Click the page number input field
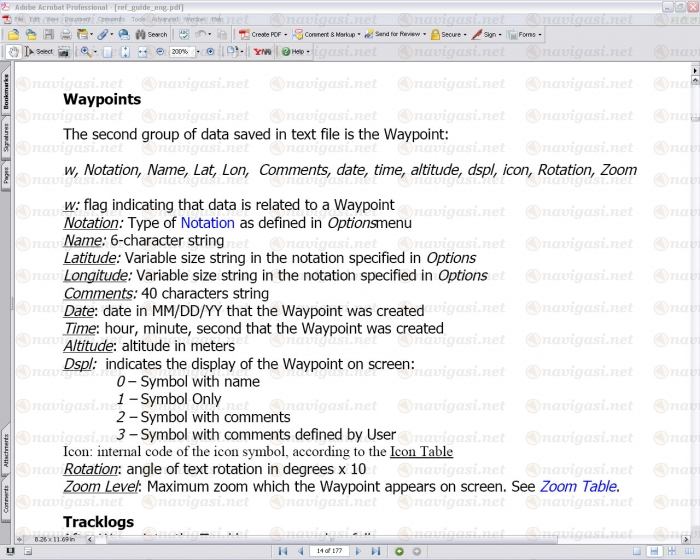700x560 pixels. tap(328, 551)
